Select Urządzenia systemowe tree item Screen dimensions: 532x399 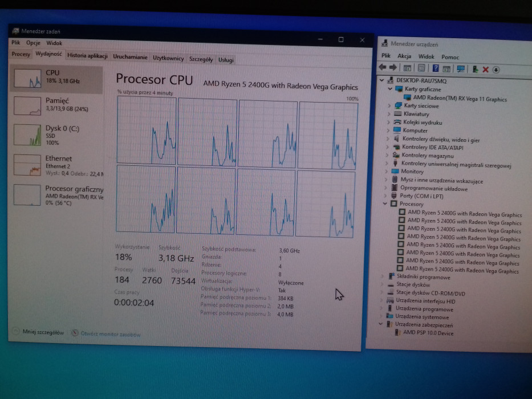tap(422, 317)
